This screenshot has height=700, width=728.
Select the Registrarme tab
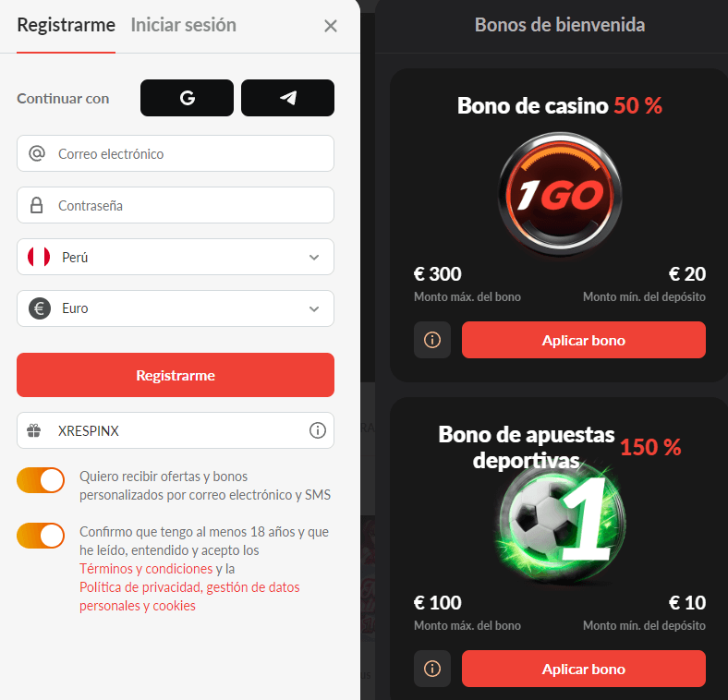[x=66, y=25]
